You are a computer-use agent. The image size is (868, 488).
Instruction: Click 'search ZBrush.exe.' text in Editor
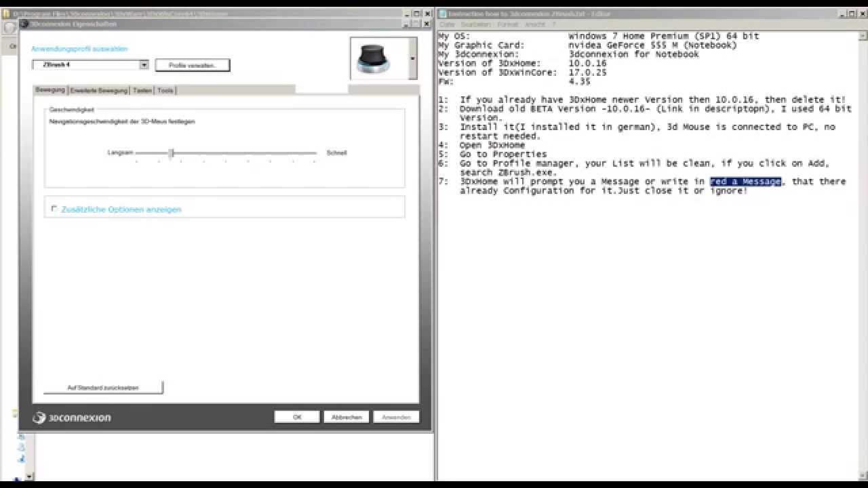point(509,172)
